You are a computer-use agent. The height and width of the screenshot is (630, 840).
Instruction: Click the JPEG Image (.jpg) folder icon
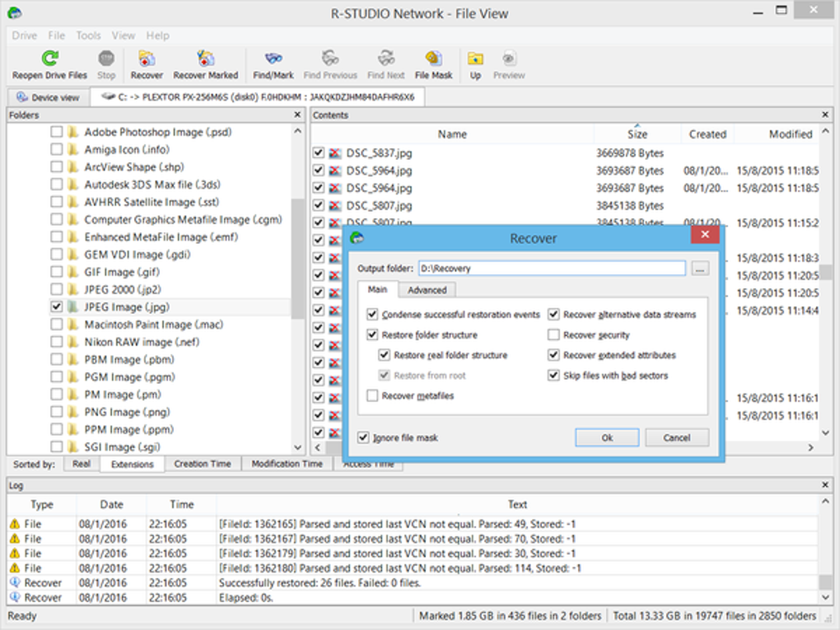tap(72, 307)
